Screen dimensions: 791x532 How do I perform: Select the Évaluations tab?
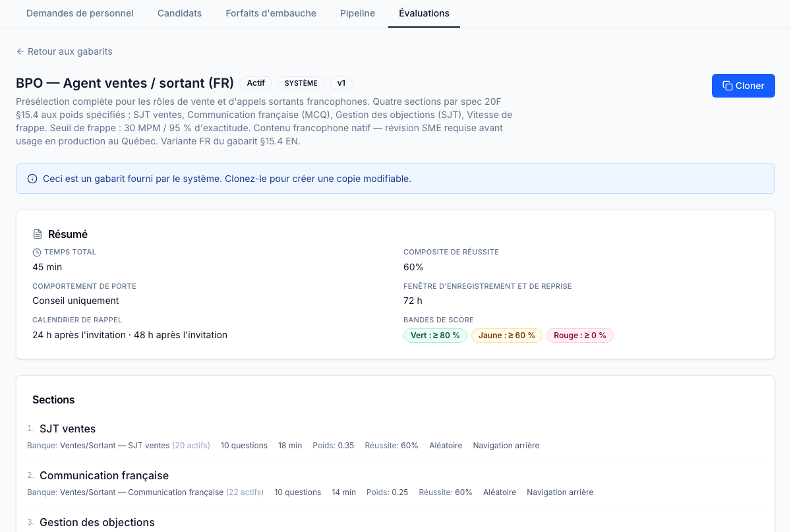424,13
